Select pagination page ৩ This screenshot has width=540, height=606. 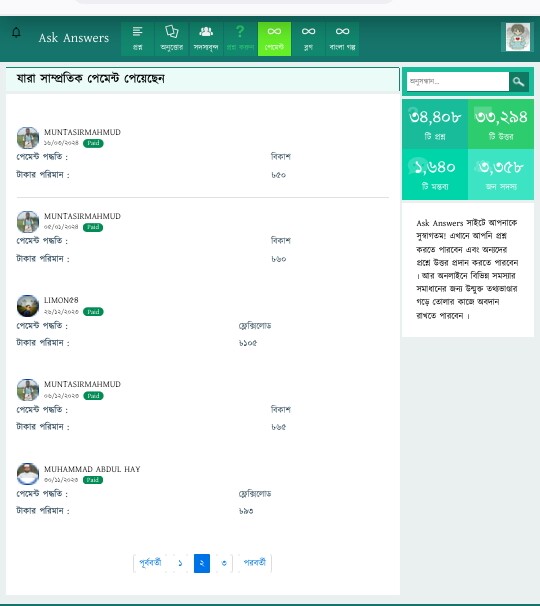[224, 563]
